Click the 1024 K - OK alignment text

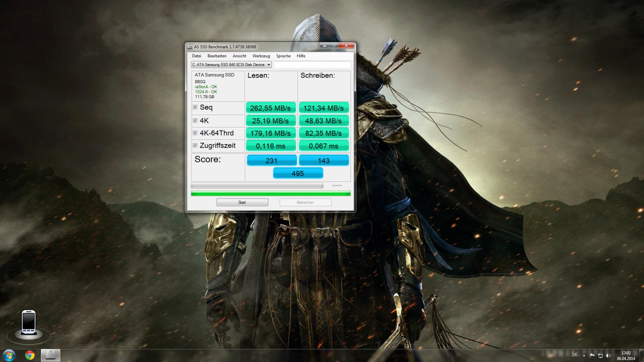coord(206,92)
